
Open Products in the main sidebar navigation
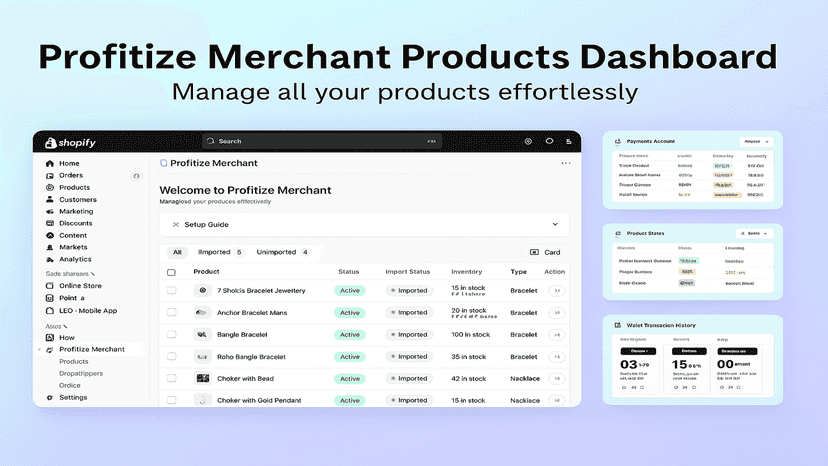click(x=74, y=188)
